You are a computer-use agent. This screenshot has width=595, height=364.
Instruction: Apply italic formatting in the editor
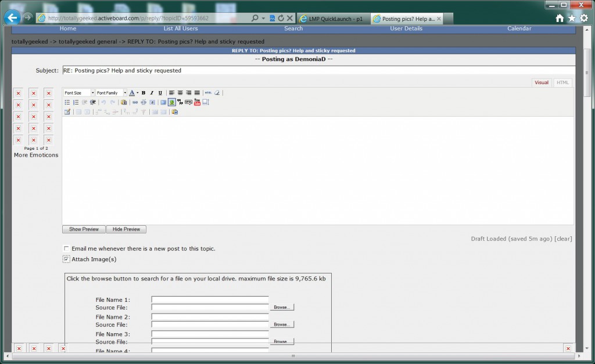coord(152,93)
